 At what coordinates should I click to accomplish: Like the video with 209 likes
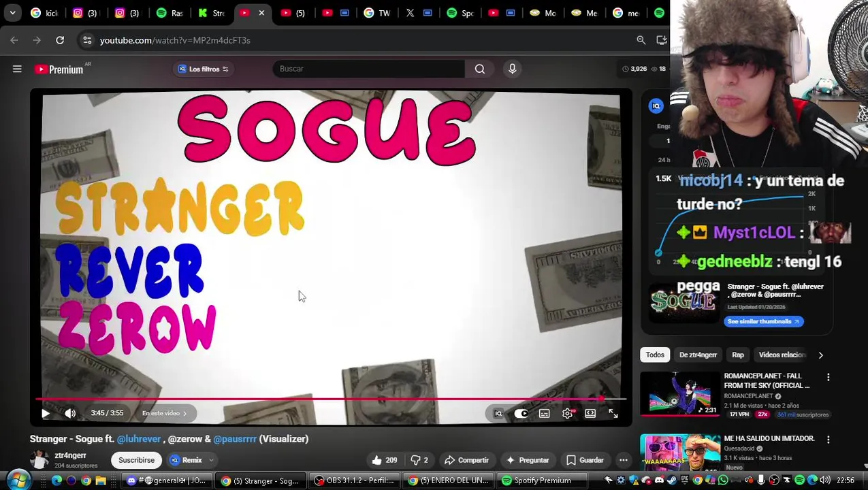tap(384, 460)
